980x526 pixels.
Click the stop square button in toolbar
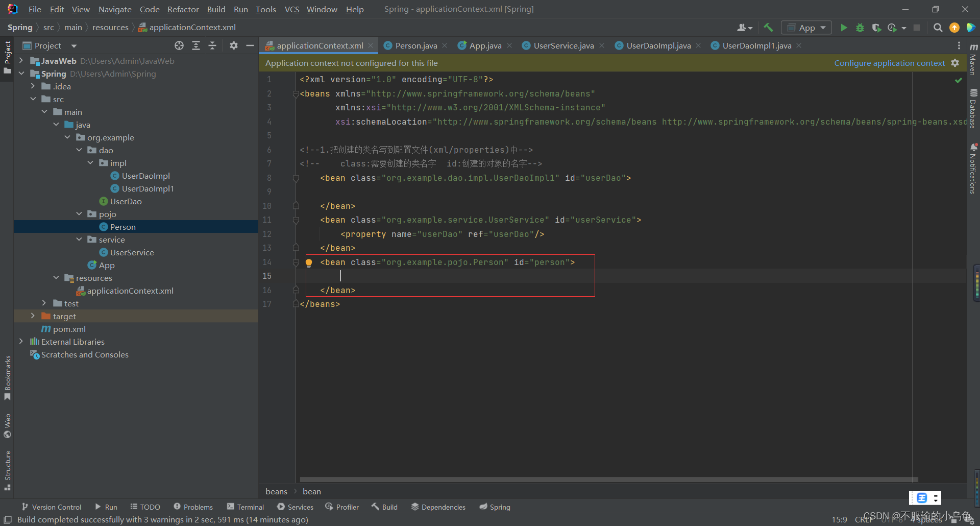[x=917, y=28]
